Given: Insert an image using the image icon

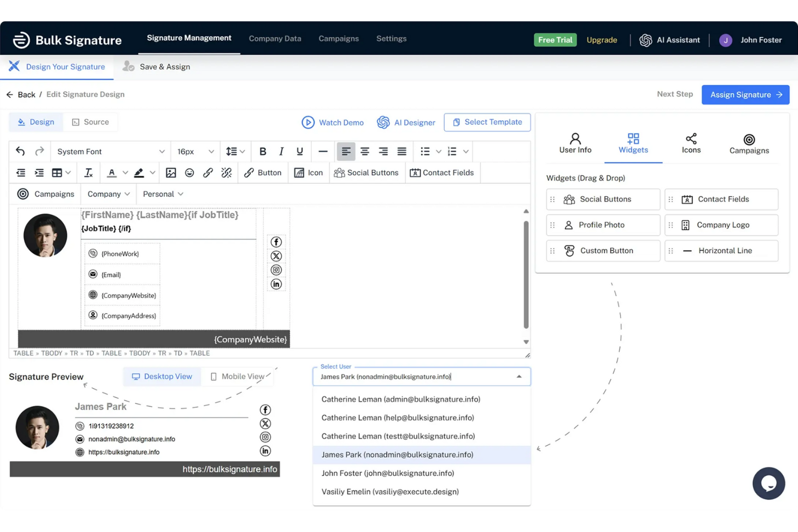Looking at the screenshot, I should 171,172.
